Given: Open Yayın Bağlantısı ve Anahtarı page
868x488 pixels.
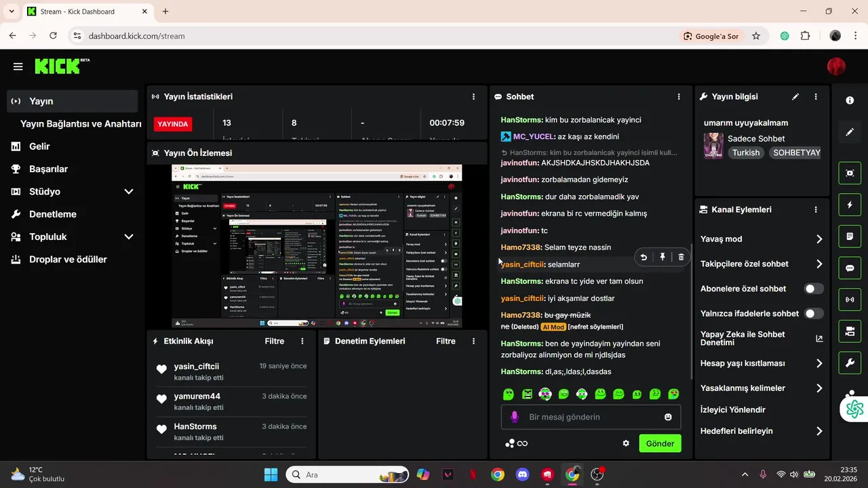Looking at the screenshot, I should (x=81, y=124).
